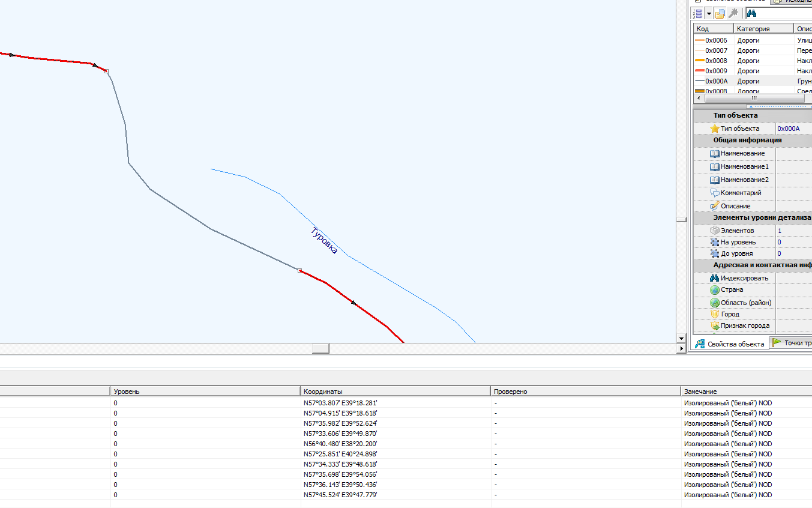The height and width of the screenshot is (508, 812).
Task: Click the shield icon beside Город
Action: coord(714,314)
